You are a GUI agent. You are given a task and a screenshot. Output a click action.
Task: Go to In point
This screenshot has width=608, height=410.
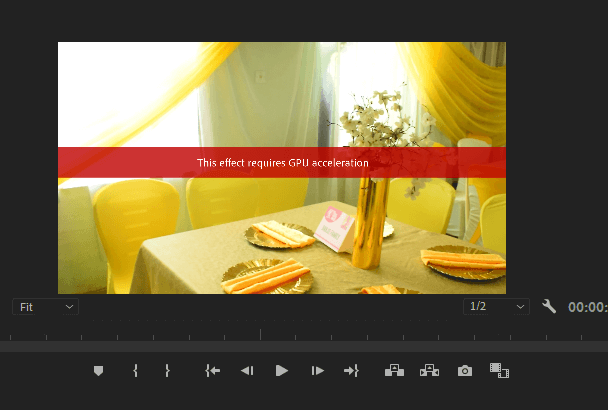coord(212,371)
